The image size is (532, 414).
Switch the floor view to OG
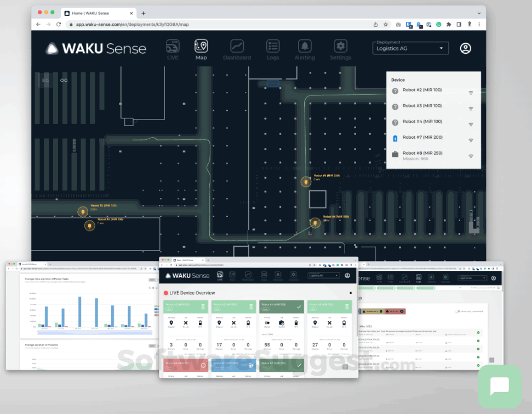coord(63,80)
